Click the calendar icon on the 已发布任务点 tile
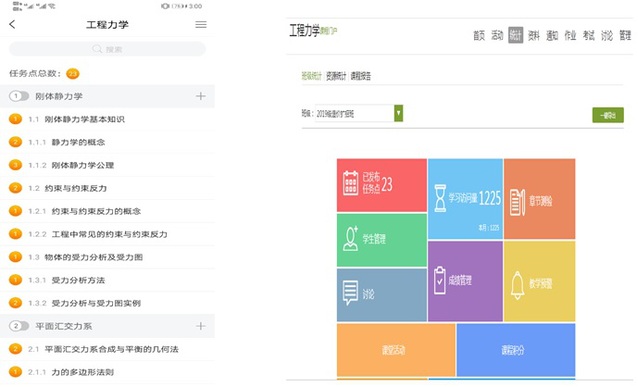The width and height of the screenshot is (638, 387). click(x=350, y=183)
